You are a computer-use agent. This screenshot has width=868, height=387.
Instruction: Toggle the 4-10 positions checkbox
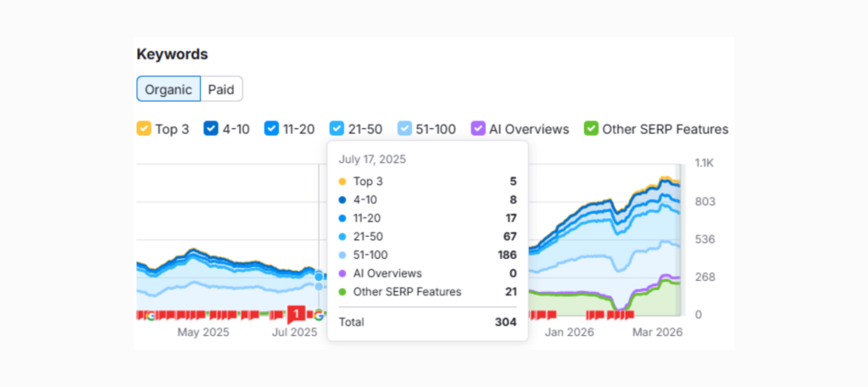tap(209, 129)
